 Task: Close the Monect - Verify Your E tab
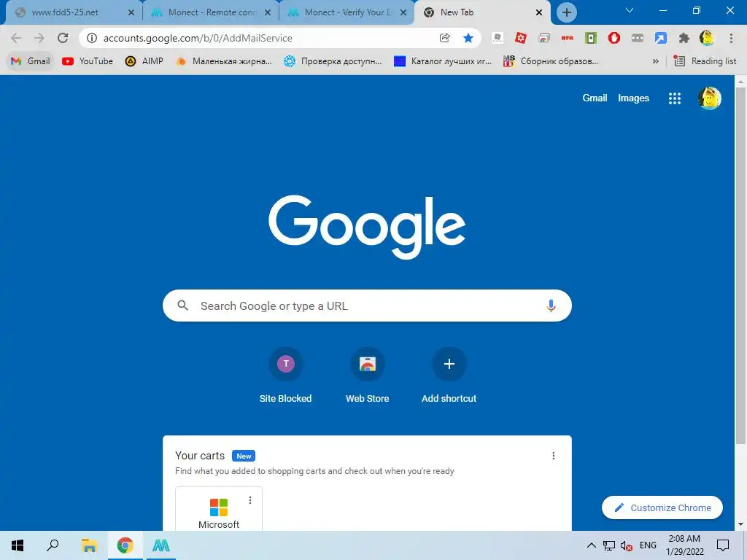[x=403, y=13]
